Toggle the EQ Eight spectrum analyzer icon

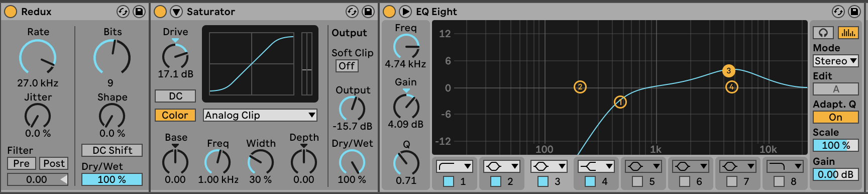[848, 33]
